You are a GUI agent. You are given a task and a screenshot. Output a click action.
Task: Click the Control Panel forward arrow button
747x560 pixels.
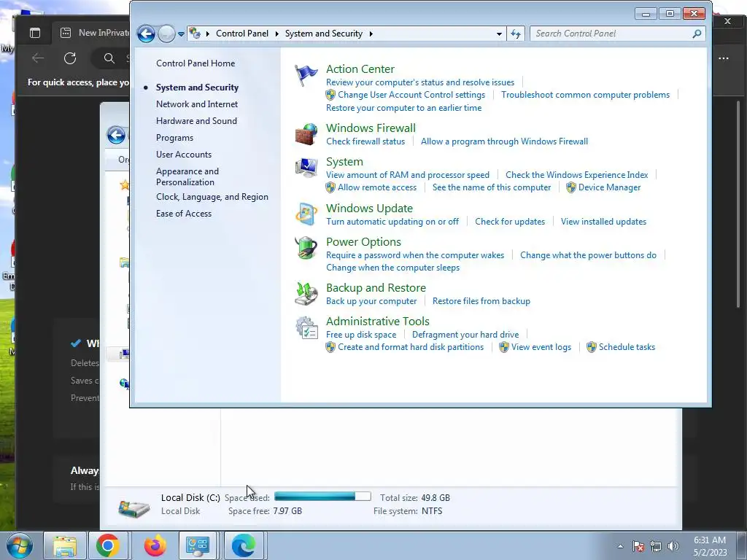pyautogui.click(x=166, y=34)
